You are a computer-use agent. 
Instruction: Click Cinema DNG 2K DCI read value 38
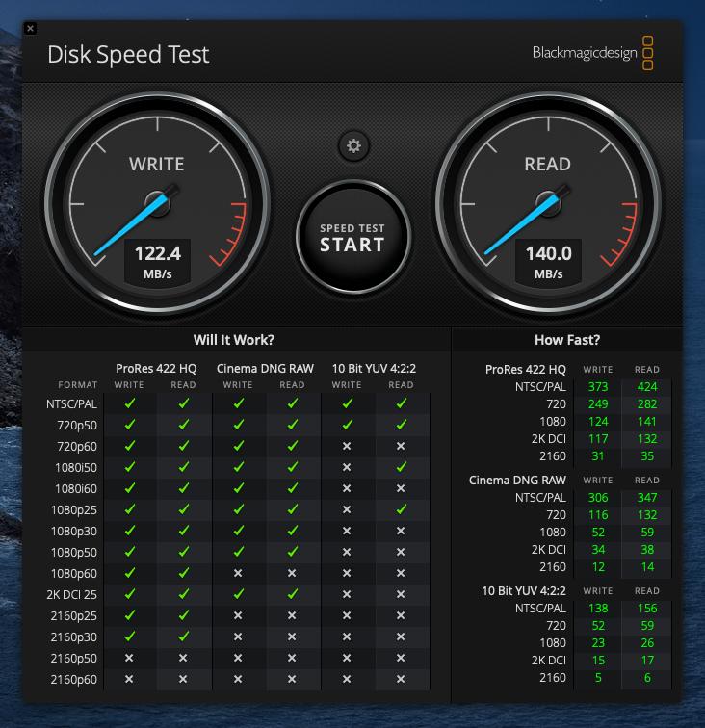[x=647, y=550]
